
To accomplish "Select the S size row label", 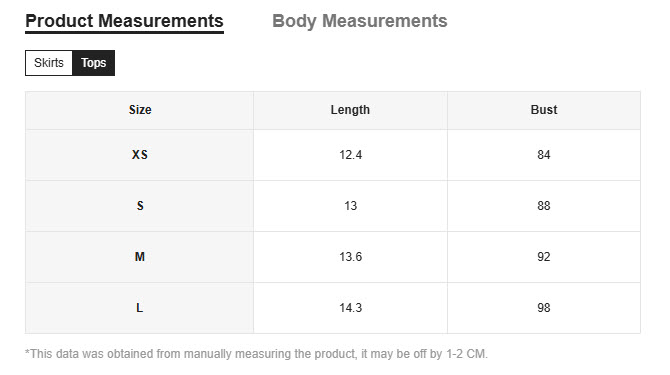I will pos(140,206).
